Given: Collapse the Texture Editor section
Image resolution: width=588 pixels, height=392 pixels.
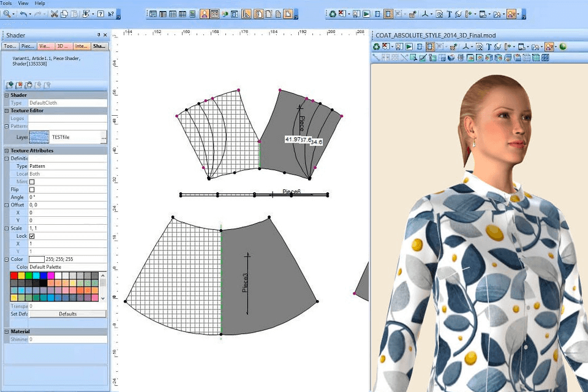Looking at the screenshot, I should tap(7, 111).
